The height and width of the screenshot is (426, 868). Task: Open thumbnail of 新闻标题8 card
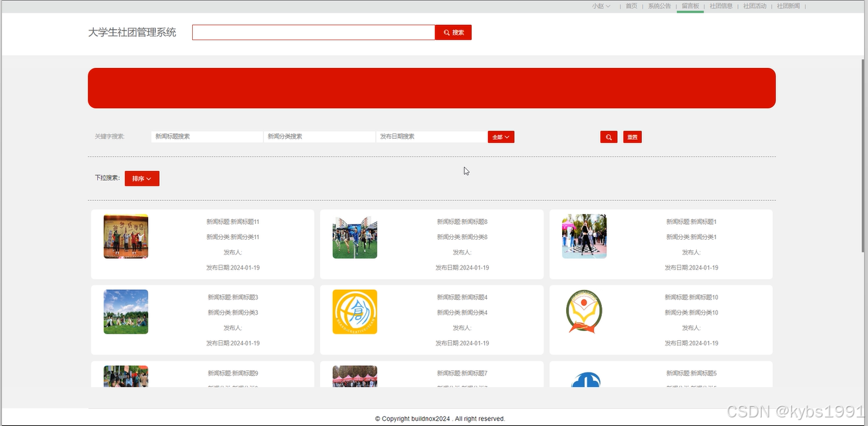tap(355, 236)
